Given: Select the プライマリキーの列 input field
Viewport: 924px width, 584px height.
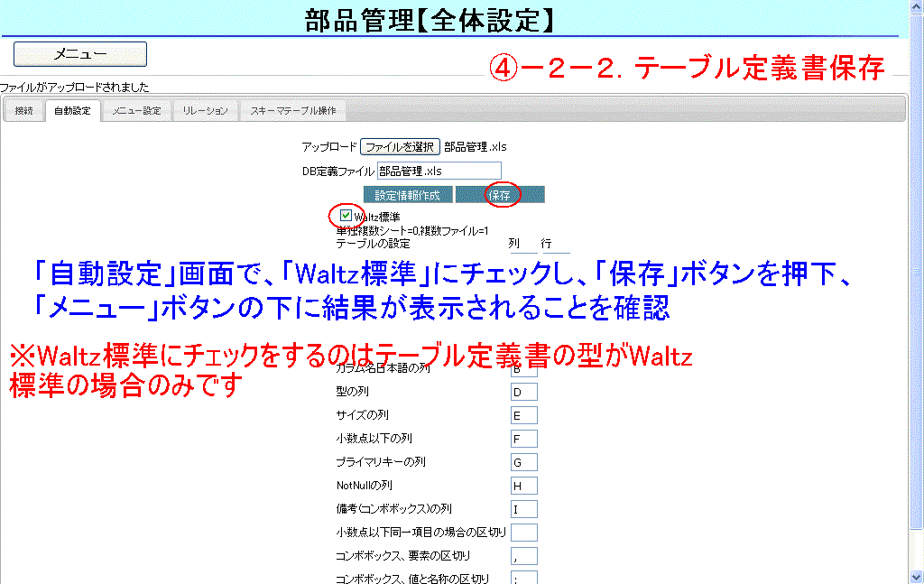Looking at the screenshot, I should [523, 462].
